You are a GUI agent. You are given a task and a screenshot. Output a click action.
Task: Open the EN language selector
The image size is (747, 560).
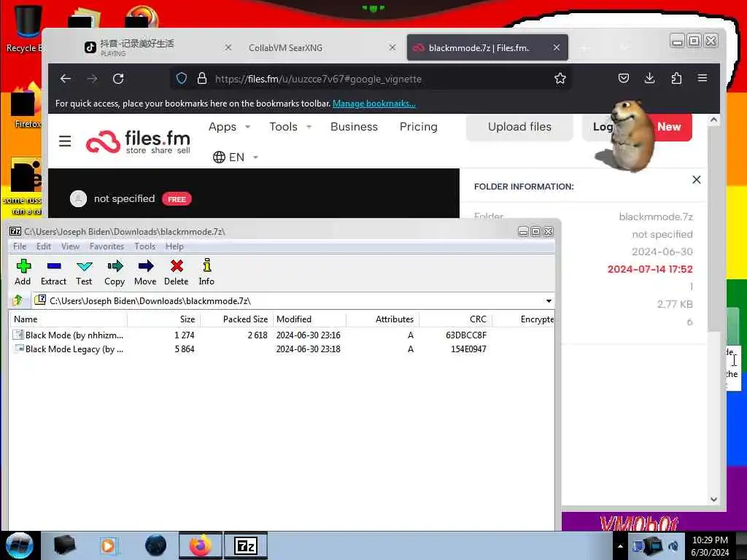click(236, 157)
